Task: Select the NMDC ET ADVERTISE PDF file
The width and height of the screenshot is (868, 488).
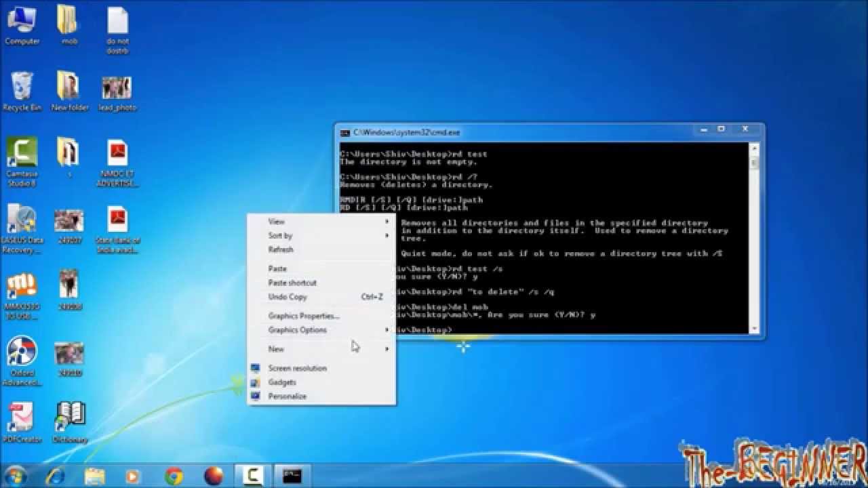Action: tap(117, 163)
